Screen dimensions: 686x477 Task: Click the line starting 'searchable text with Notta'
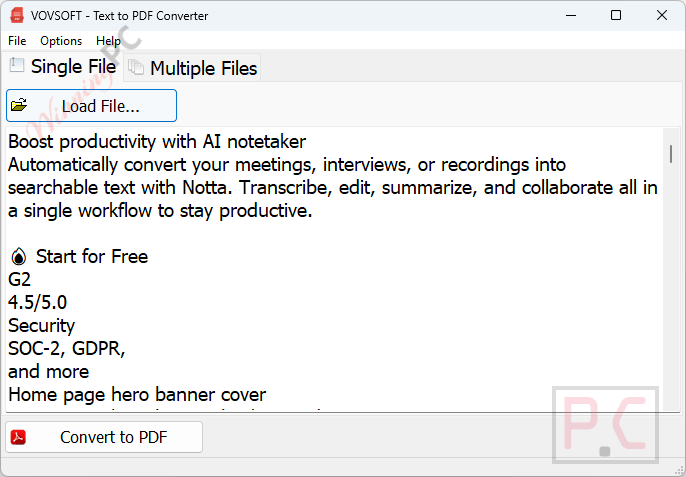pos(333,188)
